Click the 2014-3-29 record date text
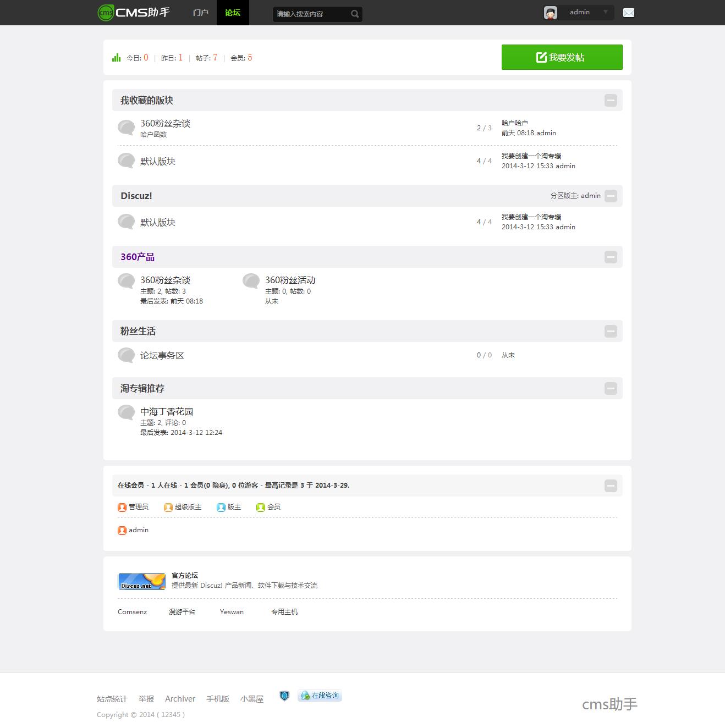The height and width of the screenshot is (728, 725). pyautogui.click(x=331, y=486)
